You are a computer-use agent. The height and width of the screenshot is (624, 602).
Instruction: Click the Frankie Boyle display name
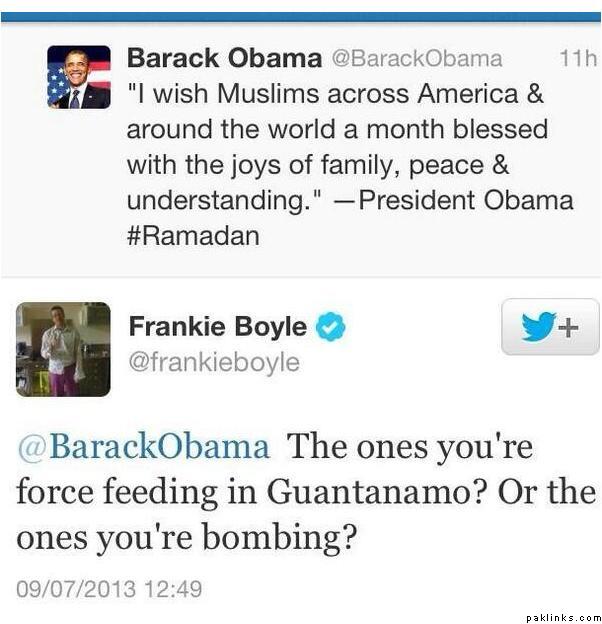pos(218,327)
